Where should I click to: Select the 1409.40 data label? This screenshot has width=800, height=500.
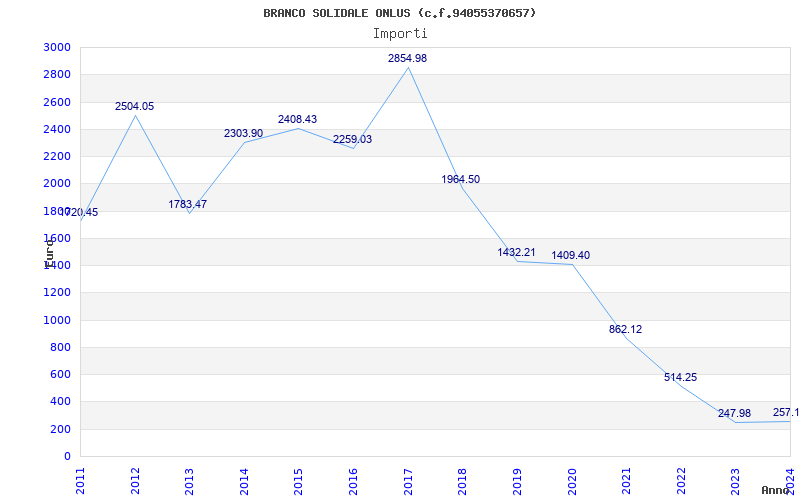coord(570,255)
